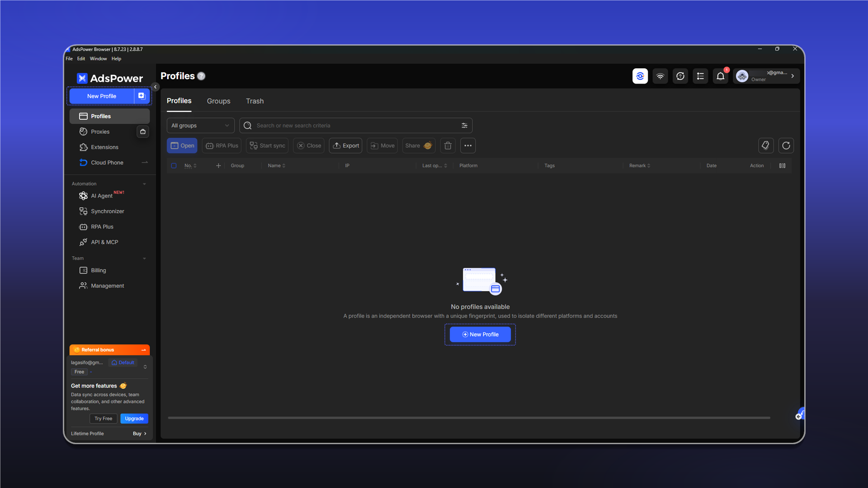Click the Try Free button

(103, 418)
